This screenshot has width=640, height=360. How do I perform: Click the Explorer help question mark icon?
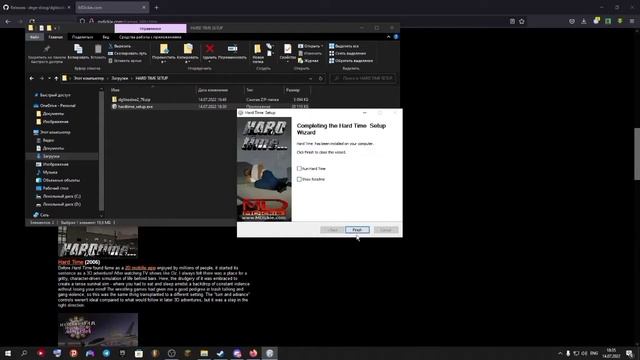[x=396, y=37]
